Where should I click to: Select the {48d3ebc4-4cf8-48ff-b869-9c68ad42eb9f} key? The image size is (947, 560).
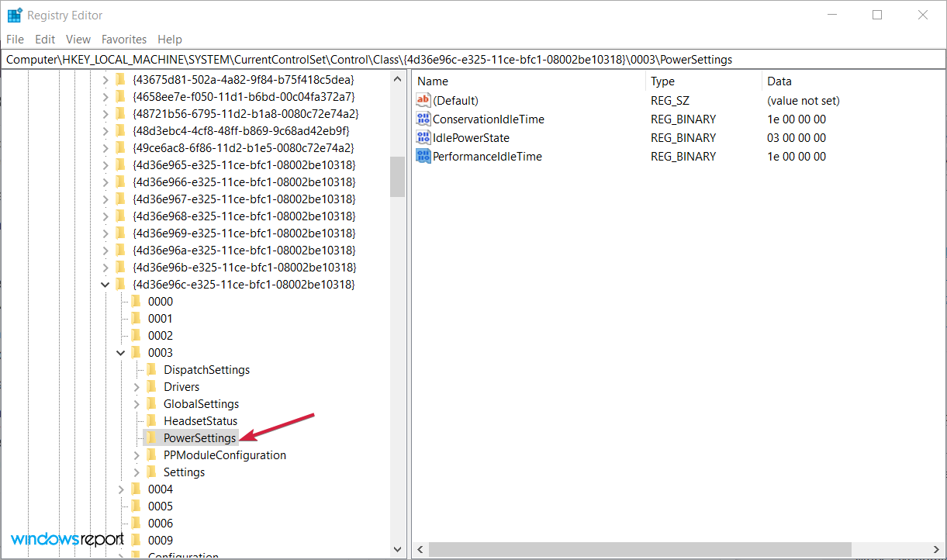(241, 130)
